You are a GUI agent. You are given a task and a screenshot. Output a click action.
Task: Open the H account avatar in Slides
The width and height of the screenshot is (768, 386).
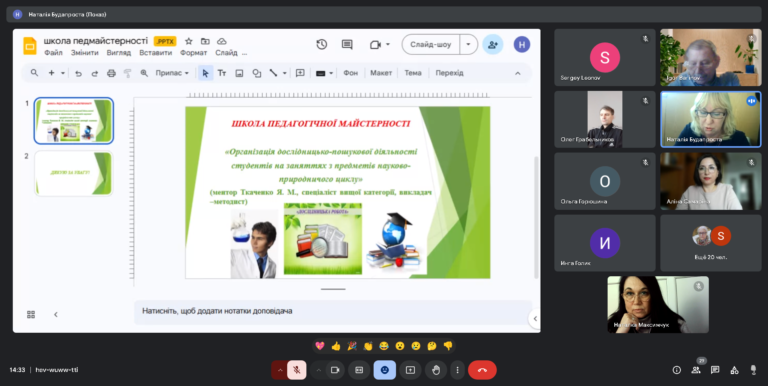(522, 45)
